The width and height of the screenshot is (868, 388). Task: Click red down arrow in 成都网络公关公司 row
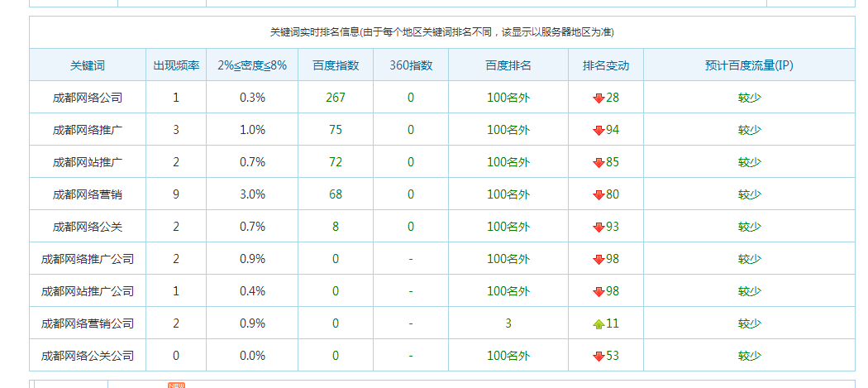599,356
